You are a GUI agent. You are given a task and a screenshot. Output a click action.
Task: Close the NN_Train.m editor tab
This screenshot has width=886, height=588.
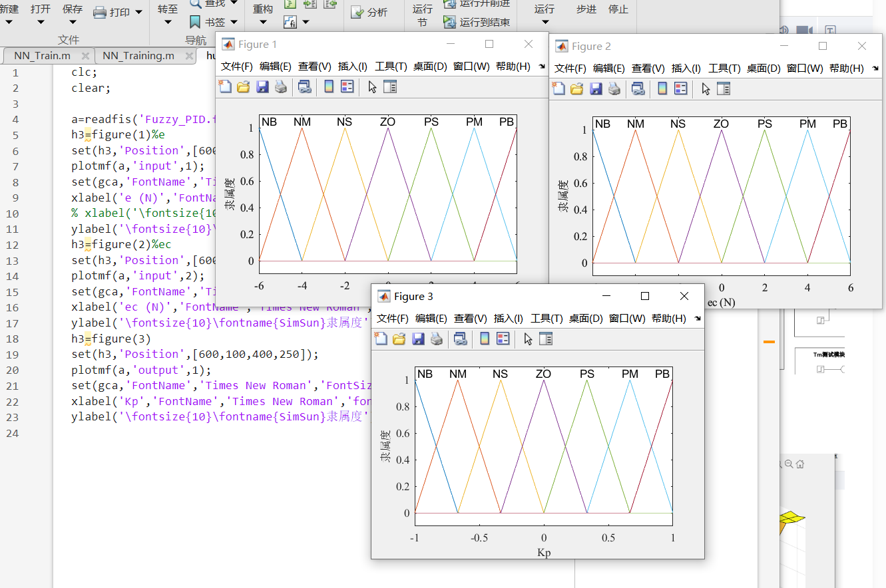tap(85, 56)
